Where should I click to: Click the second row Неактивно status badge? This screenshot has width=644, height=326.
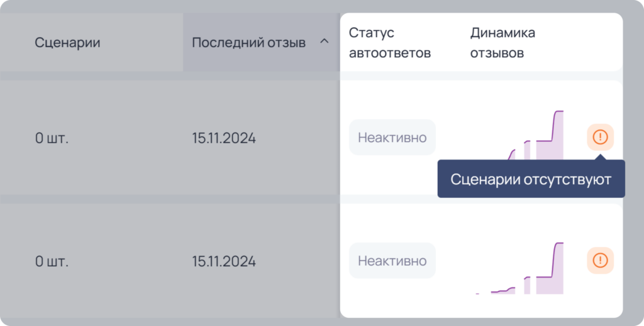pos(392,261)
